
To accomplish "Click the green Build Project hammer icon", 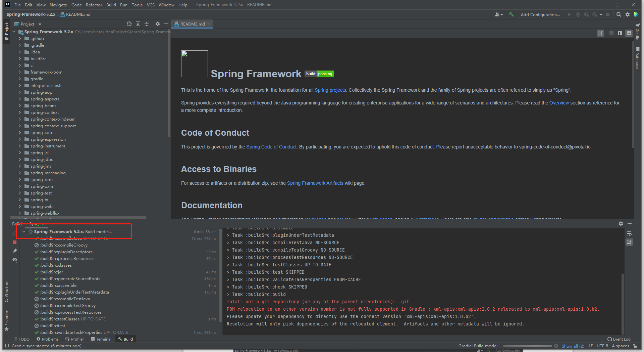I will click(x=511, y=14).
